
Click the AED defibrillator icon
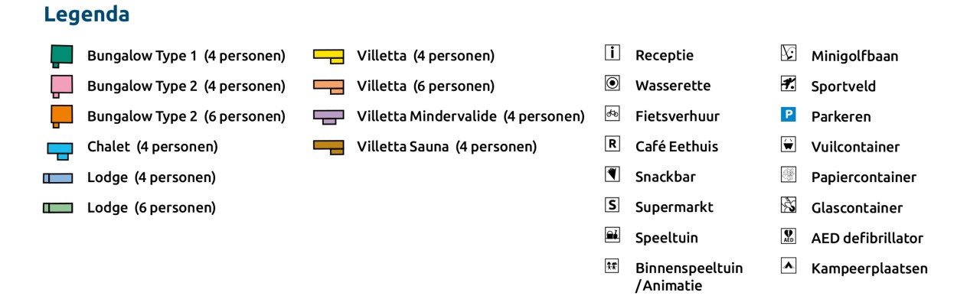pos(789,236)
